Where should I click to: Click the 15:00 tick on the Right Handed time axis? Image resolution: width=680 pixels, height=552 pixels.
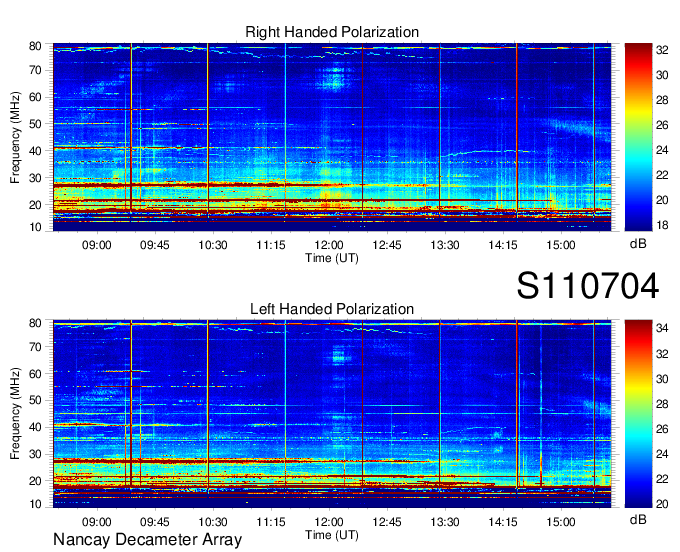pos(561,245)
